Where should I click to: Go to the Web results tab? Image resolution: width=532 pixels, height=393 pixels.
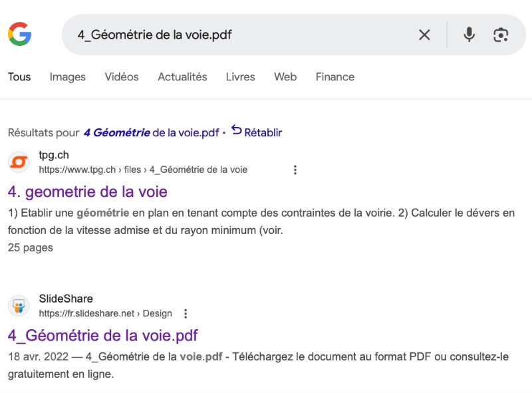(x=285, y=77)
